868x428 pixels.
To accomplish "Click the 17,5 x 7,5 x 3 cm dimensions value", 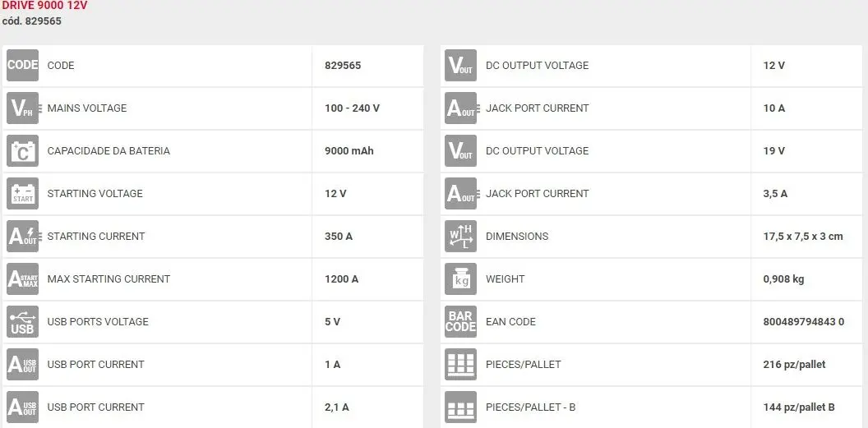I will point(803,236).
